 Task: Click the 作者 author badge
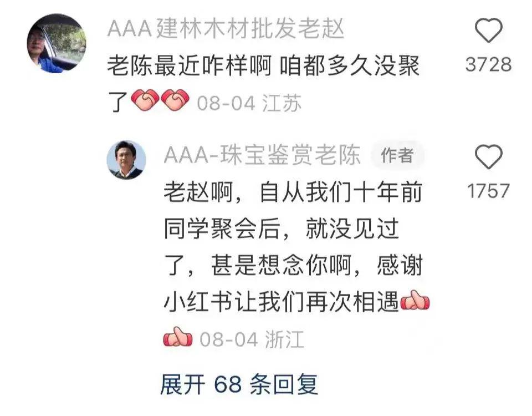[397, 155]
